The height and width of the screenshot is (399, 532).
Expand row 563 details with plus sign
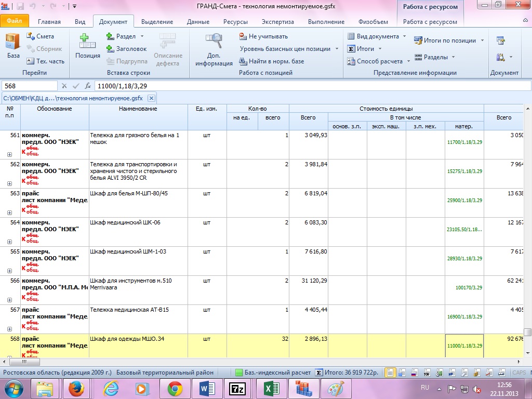point(9,213)
